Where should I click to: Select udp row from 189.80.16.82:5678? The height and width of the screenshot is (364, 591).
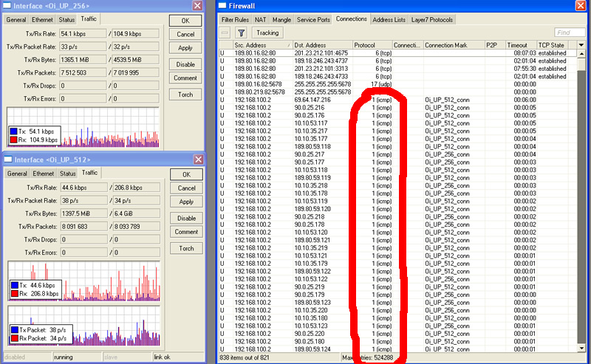click(397, 84)
